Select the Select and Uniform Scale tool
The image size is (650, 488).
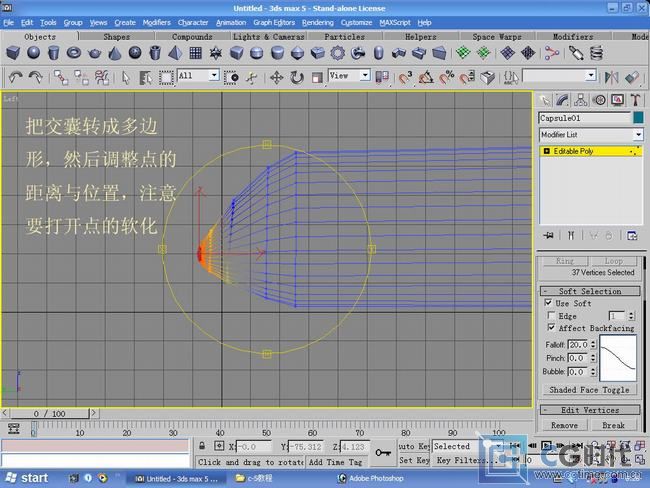pyautogui.click(x=317, y=78)
